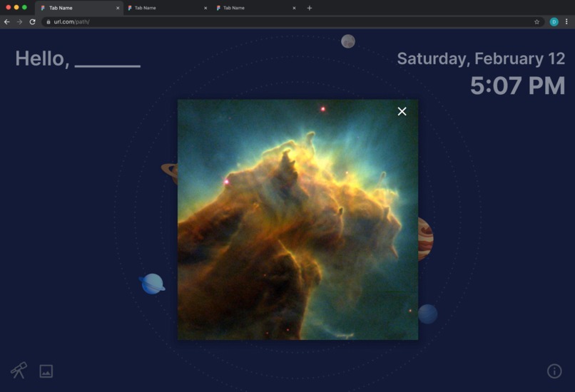Click the green macOS fullscreen button
This screenshot has height=392, width=575.
[24, 7]
